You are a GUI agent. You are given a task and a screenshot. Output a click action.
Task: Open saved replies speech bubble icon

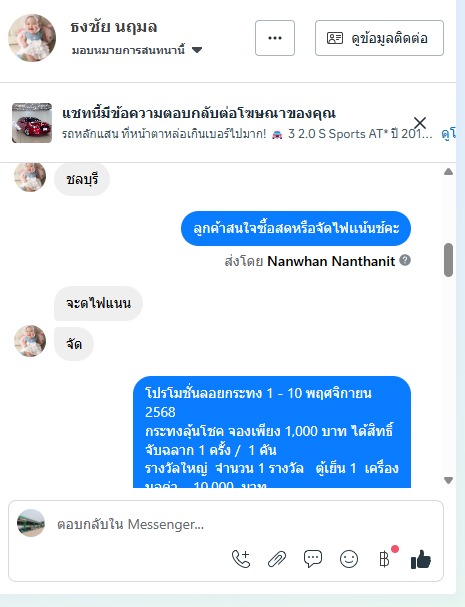point(313,559)
